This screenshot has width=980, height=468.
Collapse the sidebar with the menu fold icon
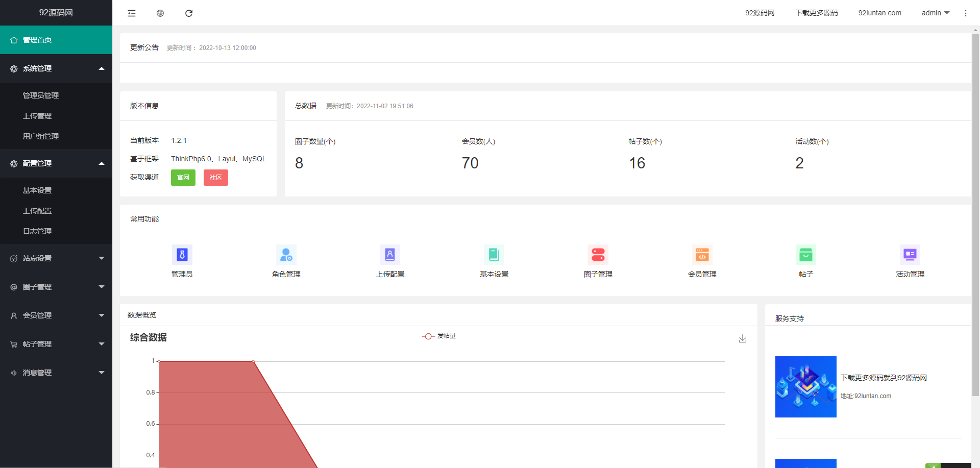coord(132,13)
